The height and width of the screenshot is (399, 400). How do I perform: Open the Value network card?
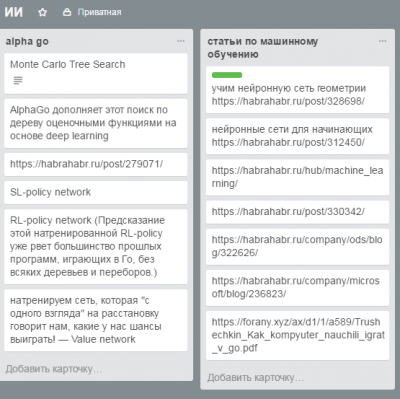tap(96, 320)
